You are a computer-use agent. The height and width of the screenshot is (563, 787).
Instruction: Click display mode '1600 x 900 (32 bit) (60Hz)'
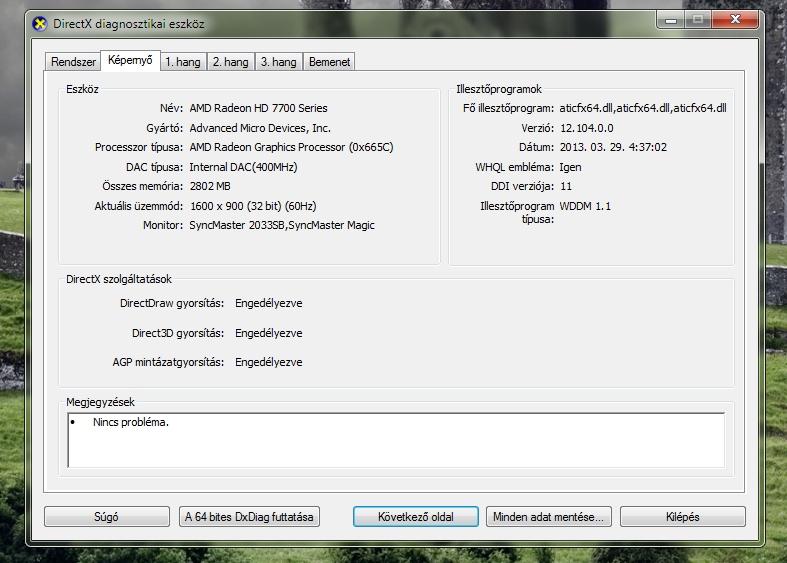[253, 206]
